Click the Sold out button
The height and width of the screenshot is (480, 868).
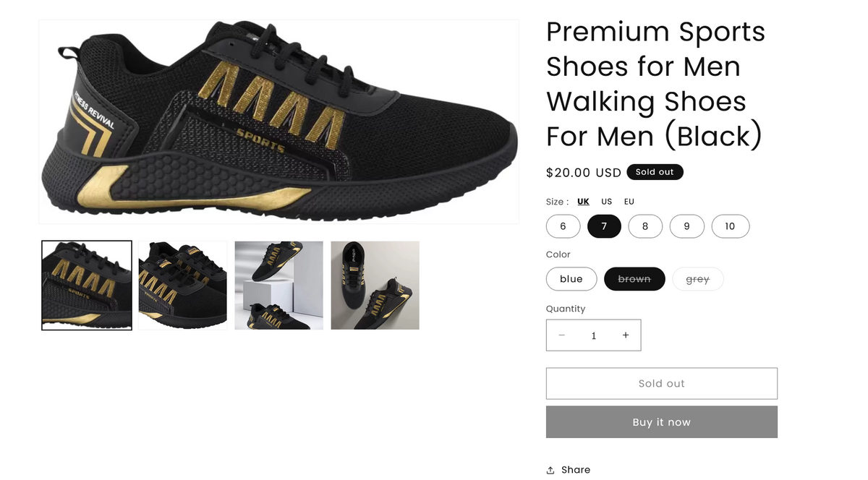[660, 383]
